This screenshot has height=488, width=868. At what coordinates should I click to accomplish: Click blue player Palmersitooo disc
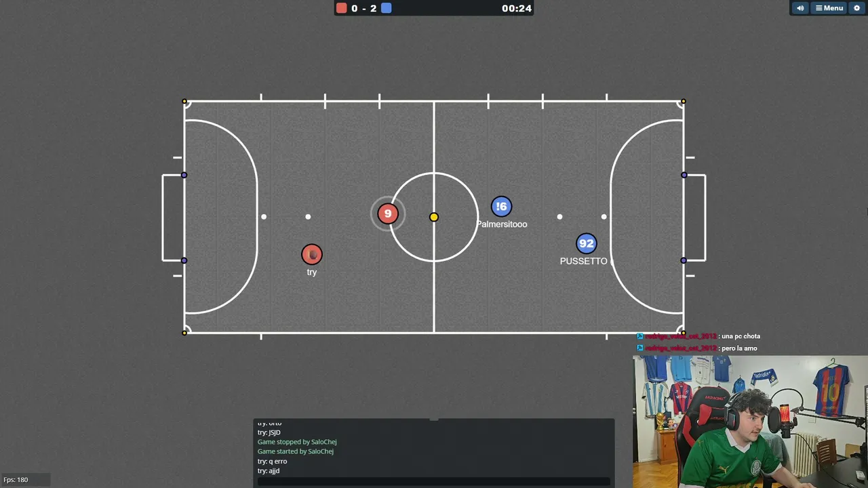point(501,207)
